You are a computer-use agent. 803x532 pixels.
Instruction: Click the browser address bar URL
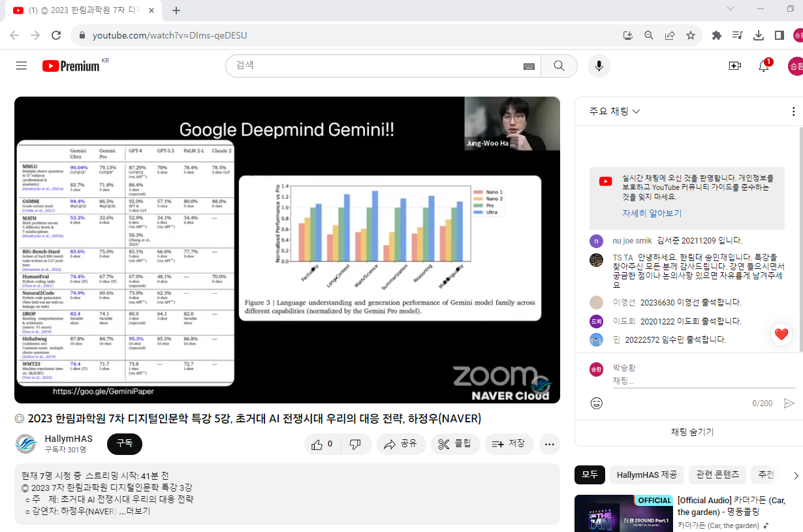click(x=170, y=35)
